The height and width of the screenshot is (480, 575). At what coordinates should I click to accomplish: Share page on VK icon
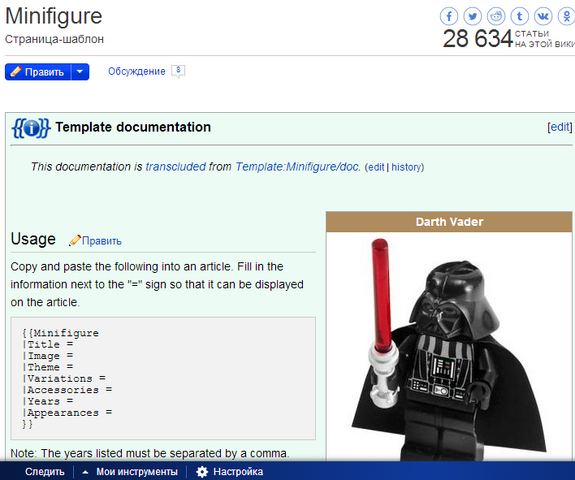point(543,16)
